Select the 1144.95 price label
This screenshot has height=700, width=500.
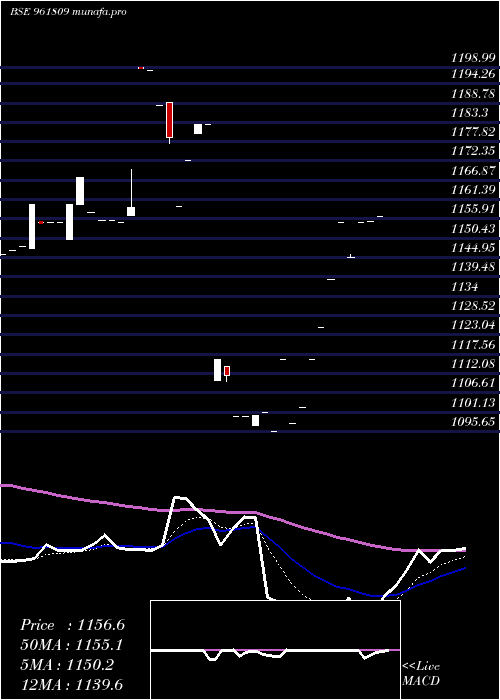(473, 248)
